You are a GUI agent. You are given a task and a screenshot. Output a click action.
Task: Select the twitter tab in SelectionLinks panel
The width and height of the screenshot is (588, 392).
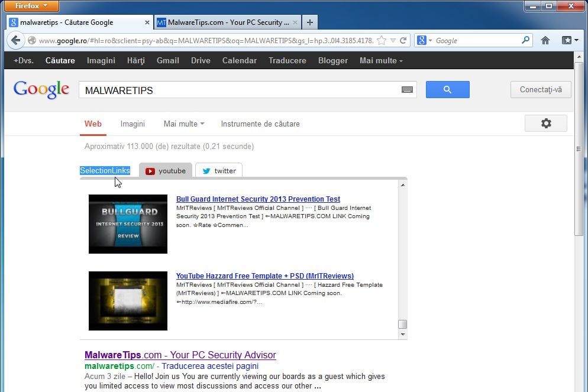click(219, 171)
